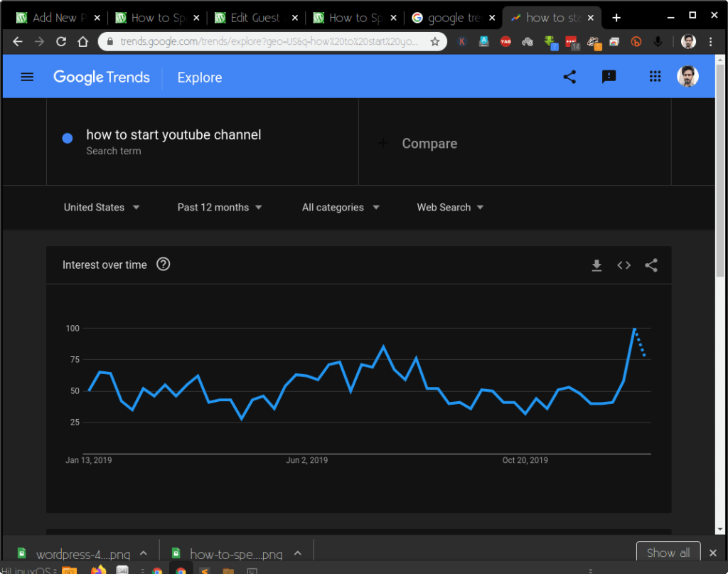Click the embed code icon on chart
Screen dimensions: 728x574
point(623,265)
